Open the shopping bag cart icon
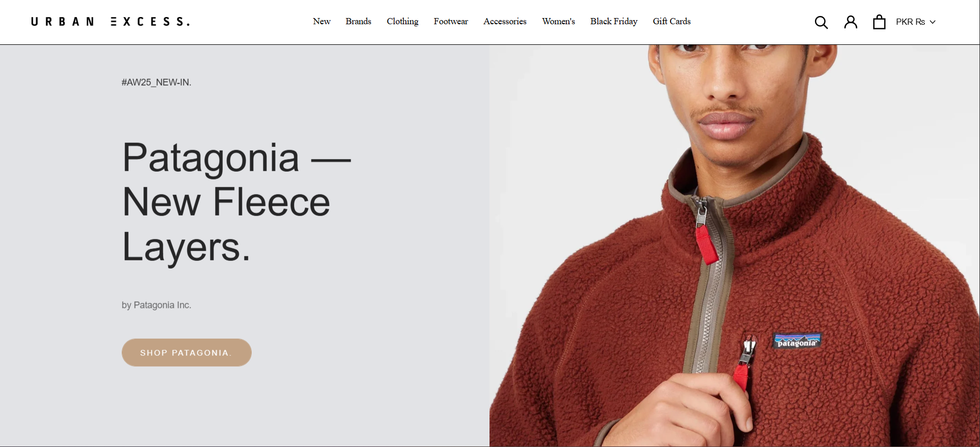The image size is (980, 447). (879, 22)
